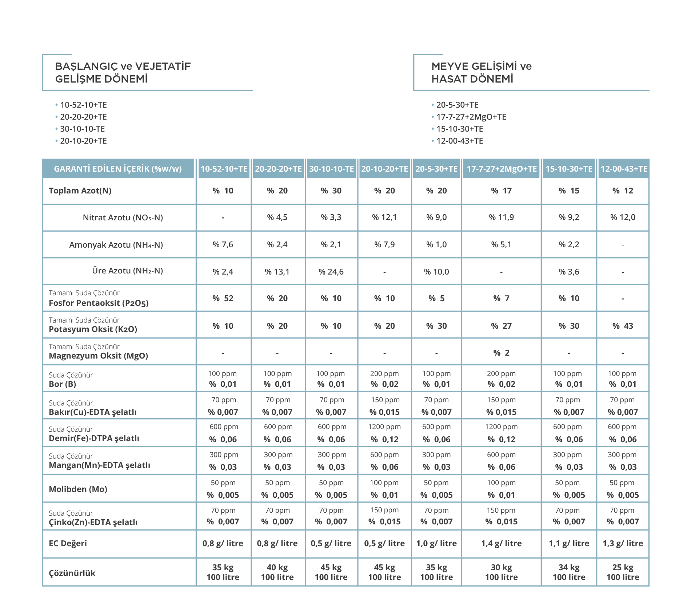
Task: Click the 'MEYVE GELİŞİMİ ve HASAT DÖNEMİ' heading
Action: [x=482, y=72]
